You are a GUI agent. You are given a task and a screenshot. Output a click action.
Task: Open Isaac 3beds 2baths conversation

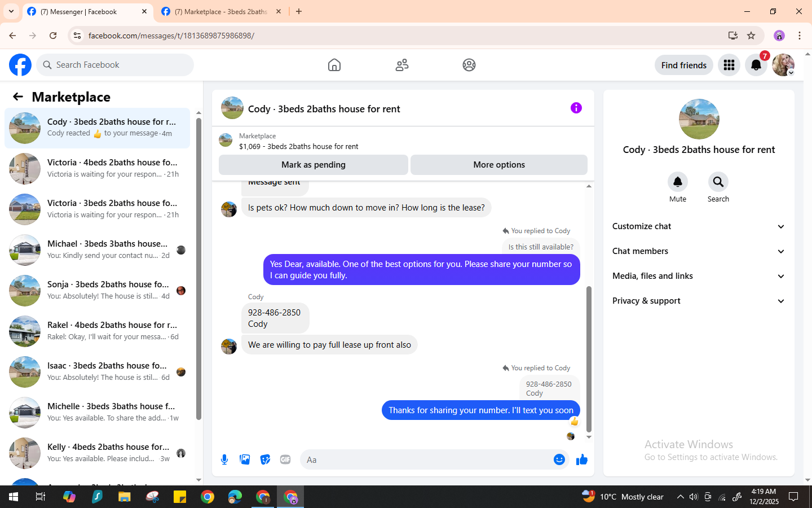[x=97, y=372]
